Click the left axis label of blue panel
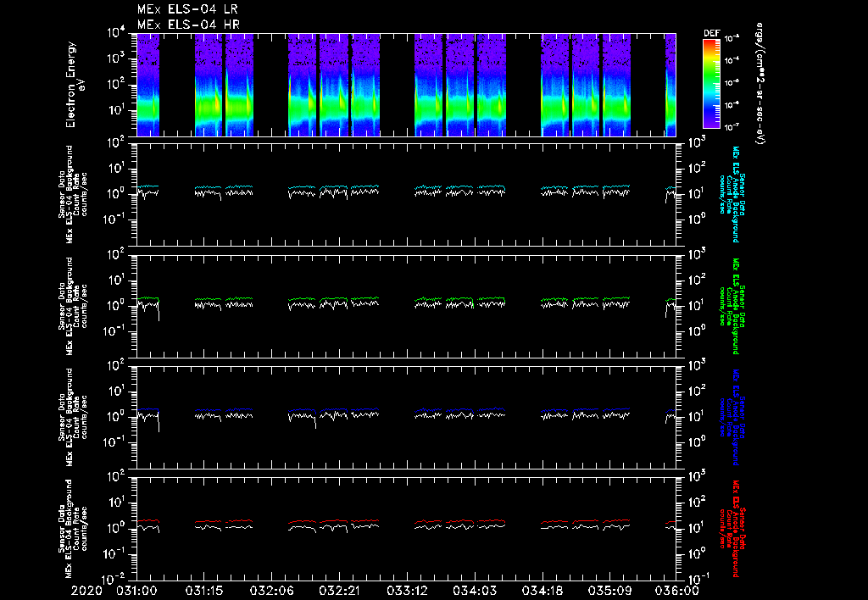The height and width of the screenshot is (600, 868). click(73, 417)
